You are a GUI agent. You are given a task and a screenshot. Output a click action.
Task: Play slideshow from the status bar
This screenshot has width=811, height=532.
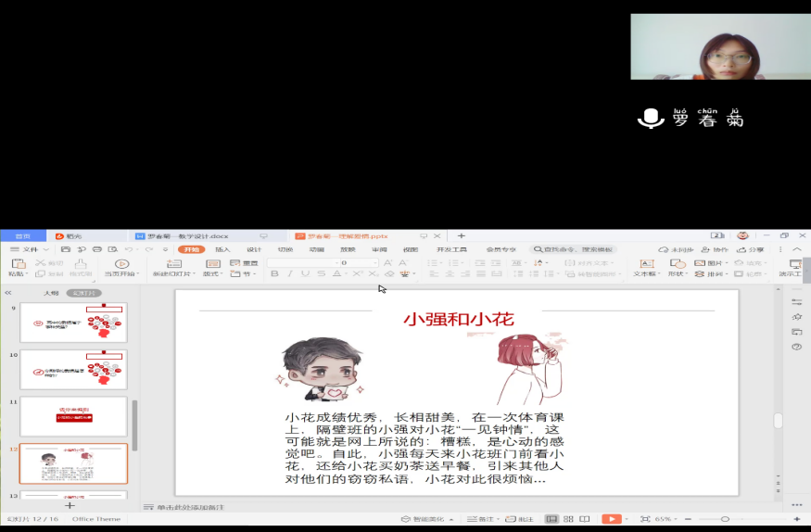(x=611, y=519)
